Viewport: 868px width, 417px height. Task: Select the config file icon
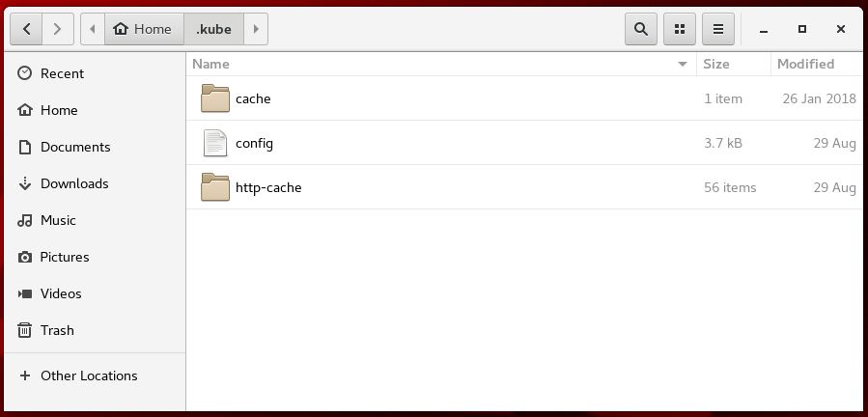(215, 143)
